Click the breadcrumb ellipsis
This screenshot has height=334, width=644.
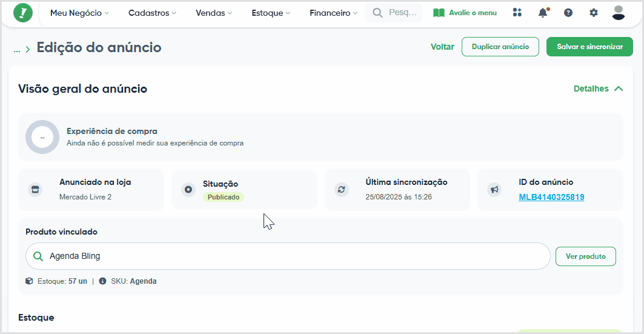(x=17, y=50)
